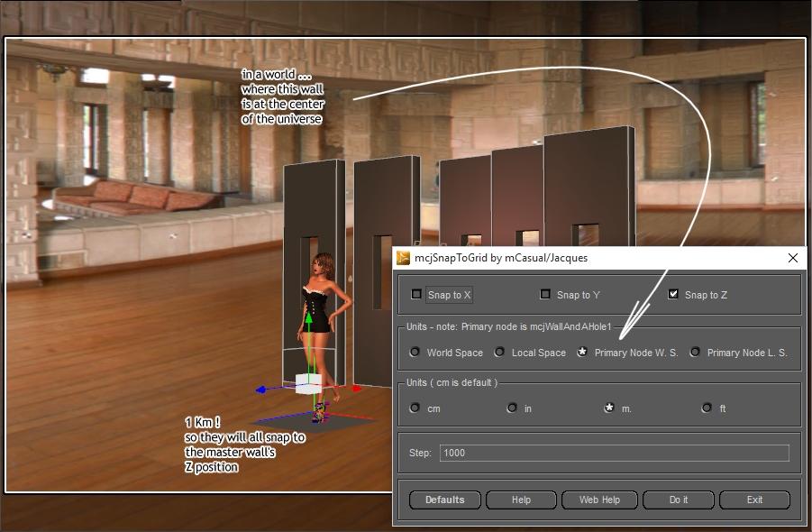Viewport: 812px width, 532px height.
Task: Choose Primary Node L. S. radio button
Action: coord(695,353)
